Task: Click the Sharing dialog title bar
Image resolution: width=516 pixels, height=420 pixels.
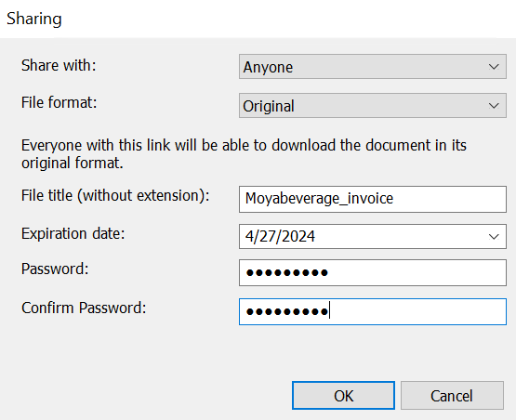Action: [x=258, y=19]
